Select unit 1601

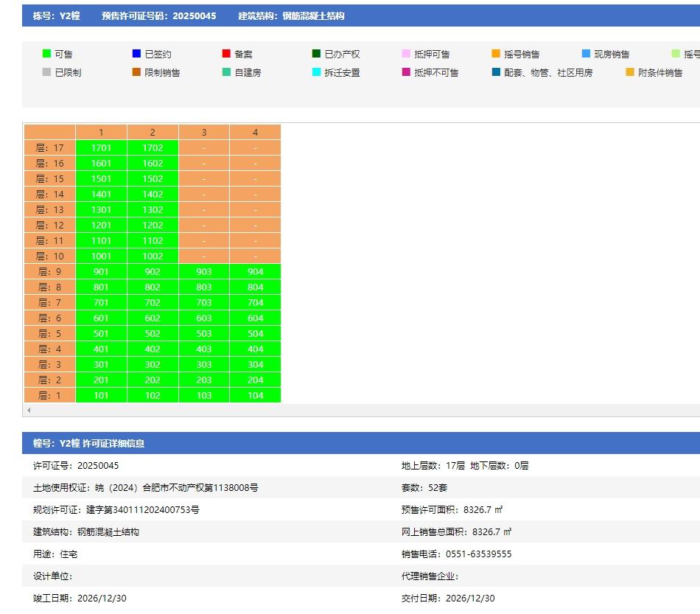coord(102,164)
